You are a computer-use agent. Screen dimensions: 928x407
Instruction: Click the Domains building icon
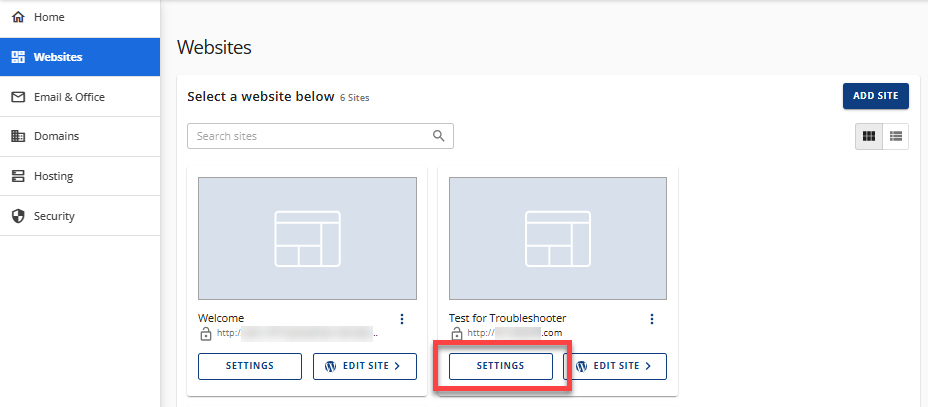point(18,136)
